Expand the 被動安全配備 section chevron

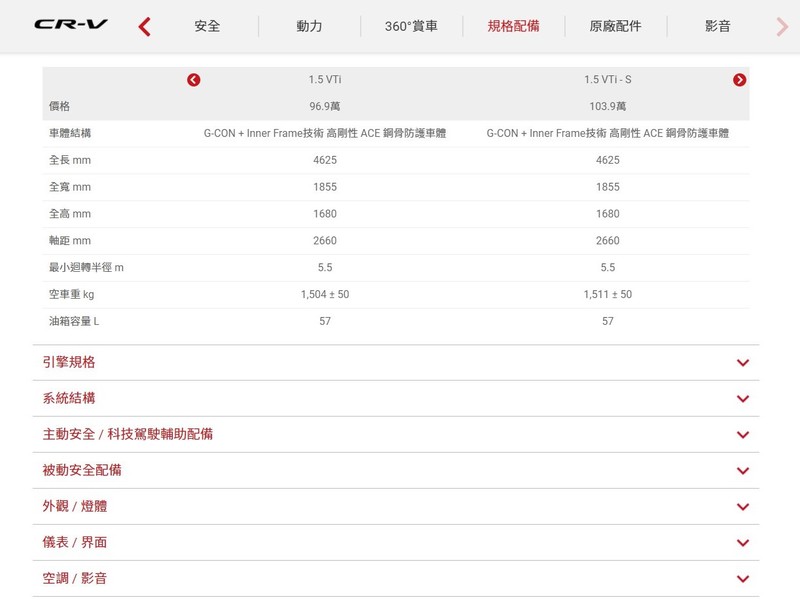pos(743,471)
